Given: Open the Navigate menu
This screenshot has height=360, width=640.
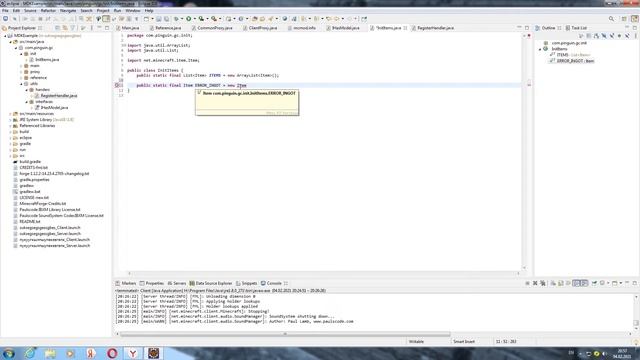Looking at the screenshot, I should click(68, 11).
